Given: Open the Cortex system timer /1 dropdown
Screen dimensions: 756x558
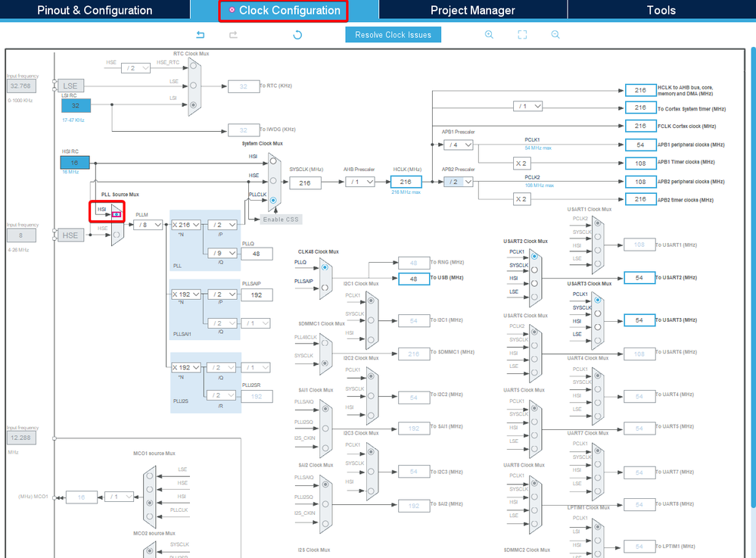Looking at the screenshot, I should point(528,106).
